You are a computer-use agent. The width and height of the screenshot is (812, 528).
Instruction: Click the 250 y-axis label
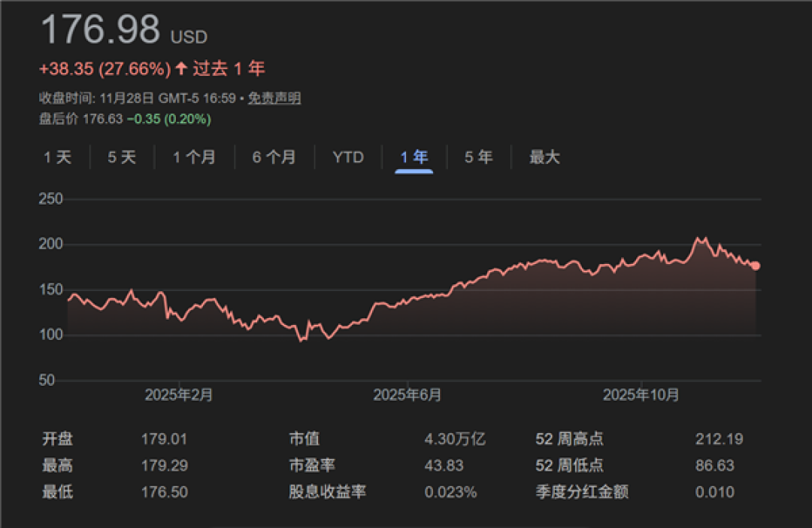(x=51, y=199)
